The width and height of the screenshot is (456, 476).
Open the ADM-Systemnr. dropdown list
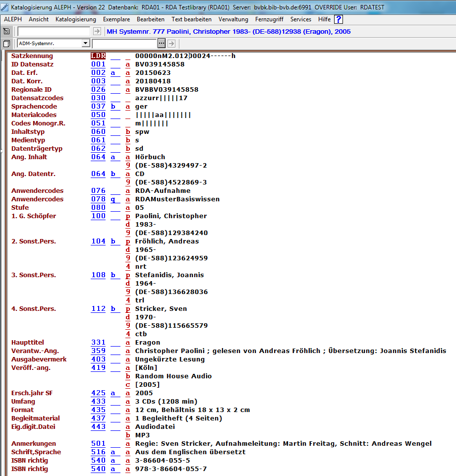point(86,43)
